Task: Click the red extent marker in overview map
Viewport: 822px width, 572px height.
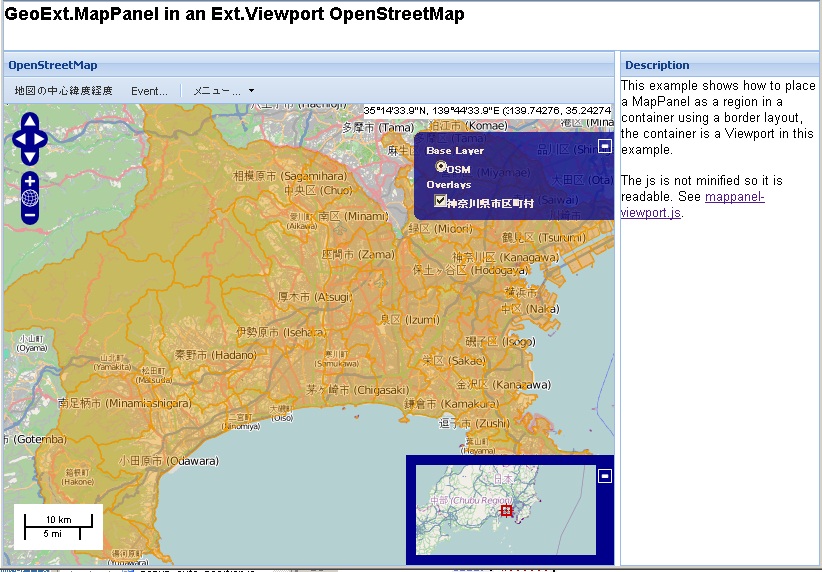Action: coord(506,510)
